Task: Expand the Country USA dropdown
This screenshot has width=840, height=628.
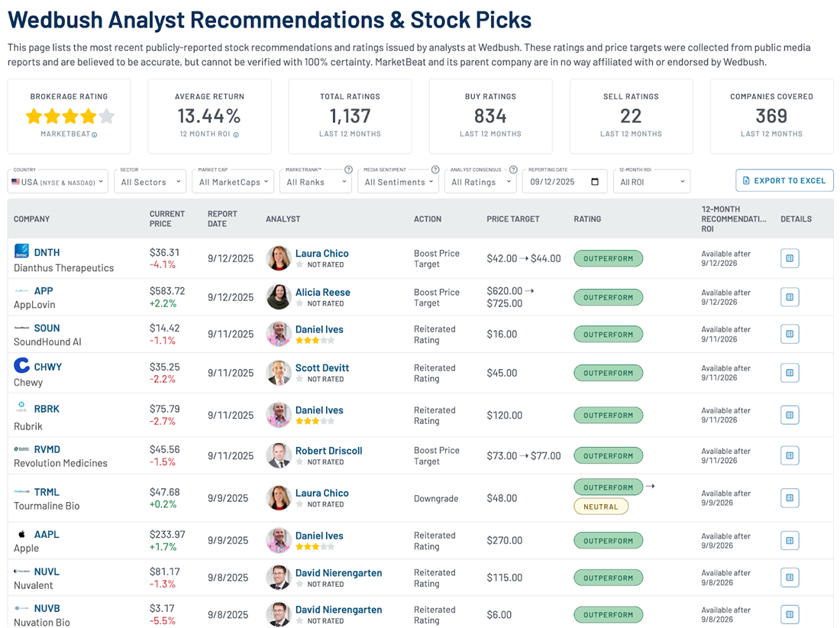Action: pos(58,182)
